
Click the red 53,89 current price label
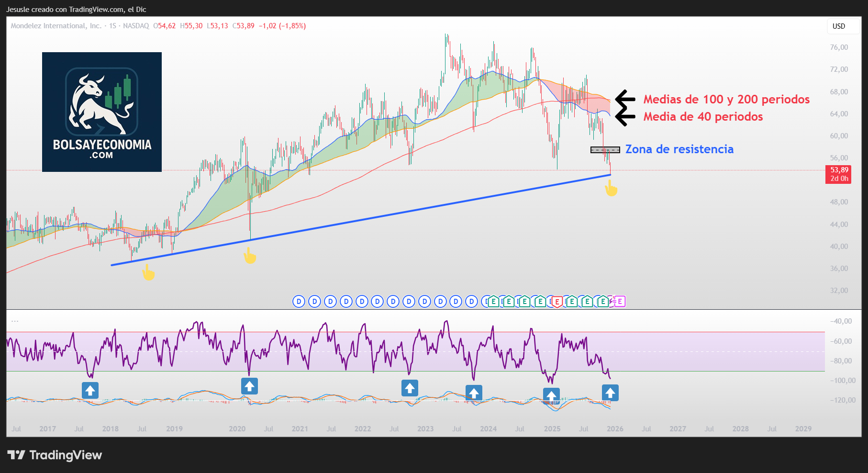tap(838, 170)
